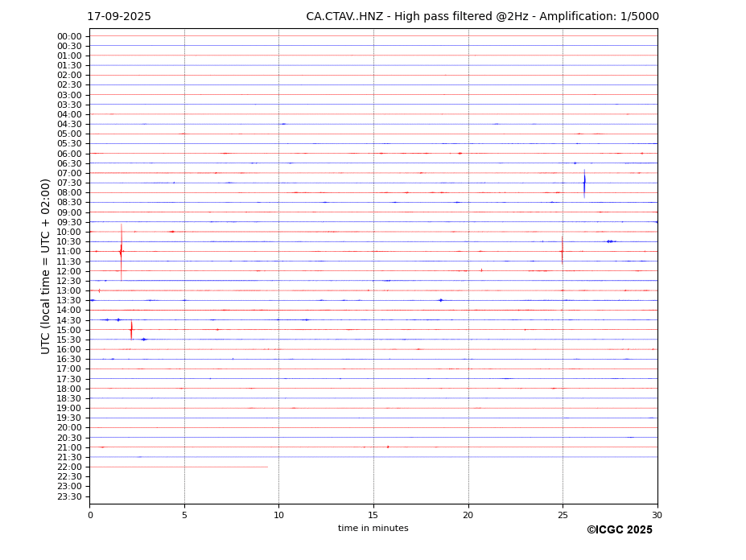Screen dimensions: 746x560
Task: Click the large blue spike on the 07:30 trace
Action: [584, 183]
